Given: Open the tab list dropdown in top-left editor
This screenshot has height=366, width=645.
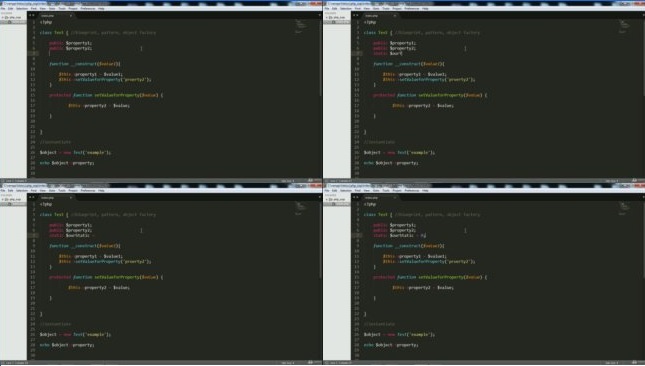Looking at the screenshot, I should click(x=320, y=15).
